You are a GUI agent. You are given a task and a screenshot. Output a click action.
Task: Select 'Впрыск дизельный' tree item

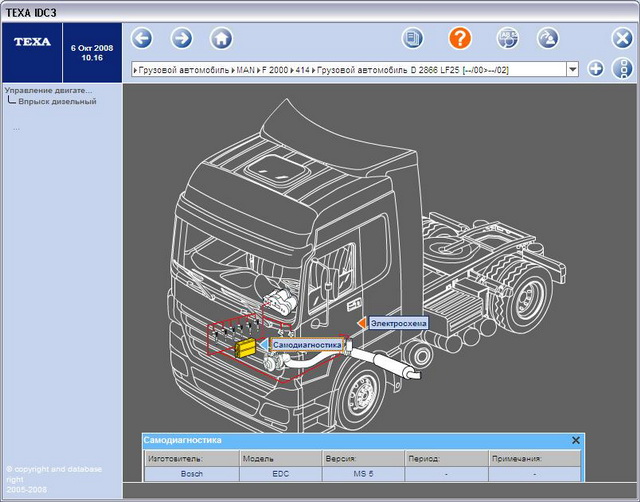[57, 101]
